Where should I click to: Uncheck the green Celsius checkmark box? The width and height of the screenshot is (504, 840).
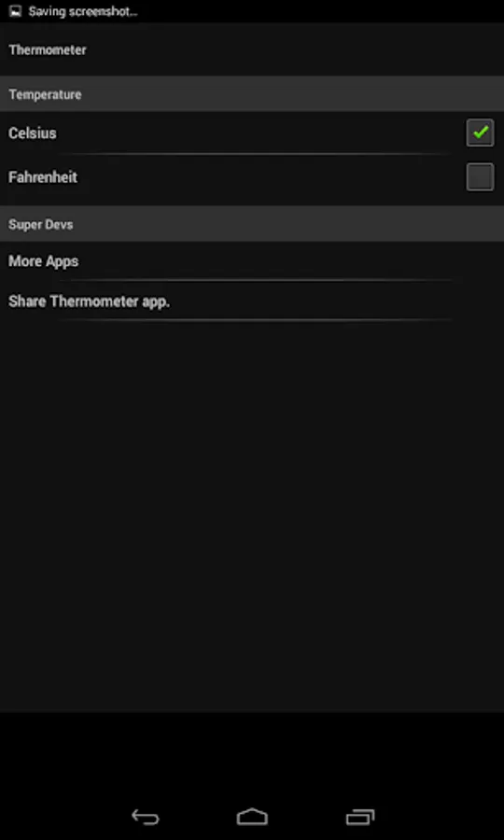coord(480,133)
